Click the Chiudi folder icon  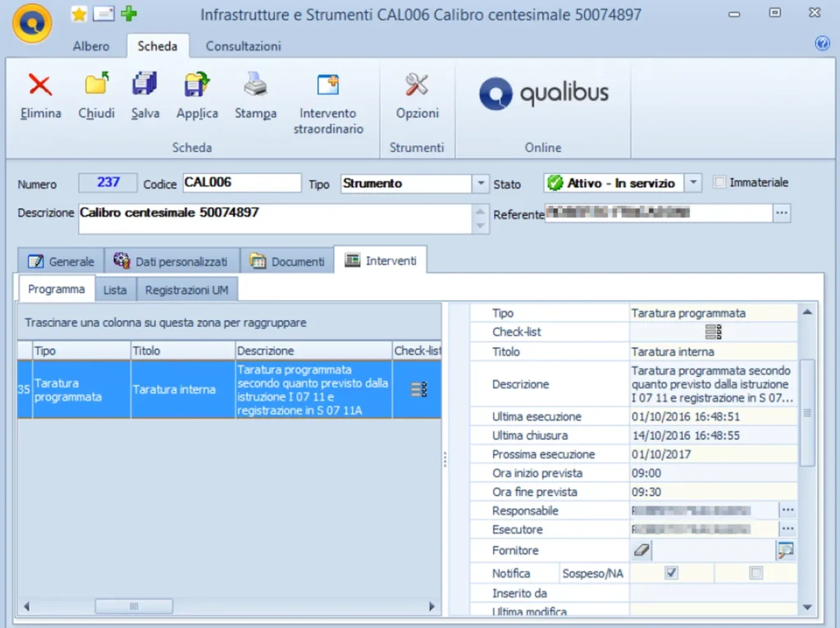[97, 85]
